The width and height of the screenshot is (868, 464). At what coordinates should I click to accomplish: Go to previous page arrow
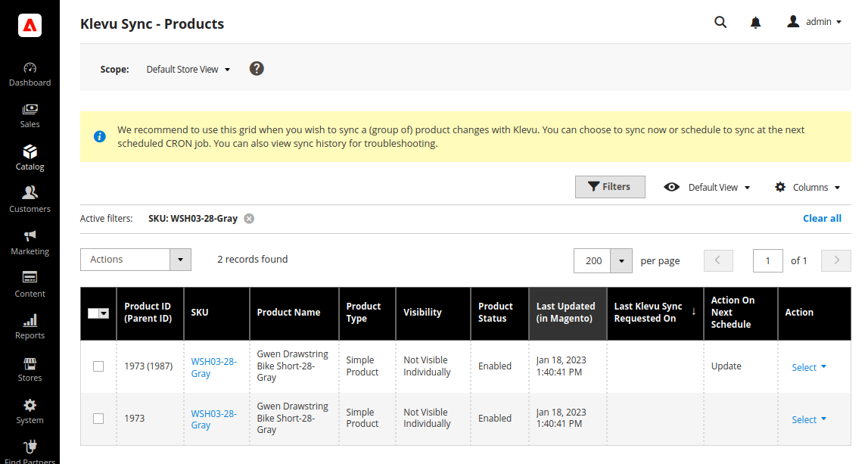pos(718,260)
